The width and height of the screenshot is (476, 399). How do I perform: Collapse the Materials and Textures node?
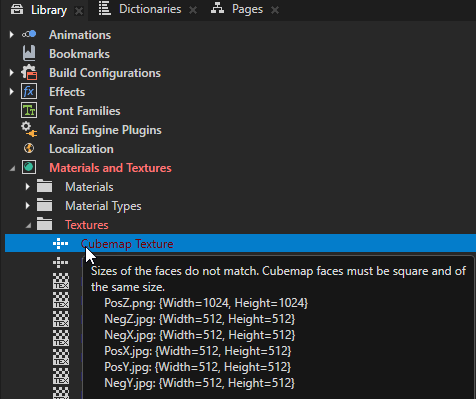point(12,169)
